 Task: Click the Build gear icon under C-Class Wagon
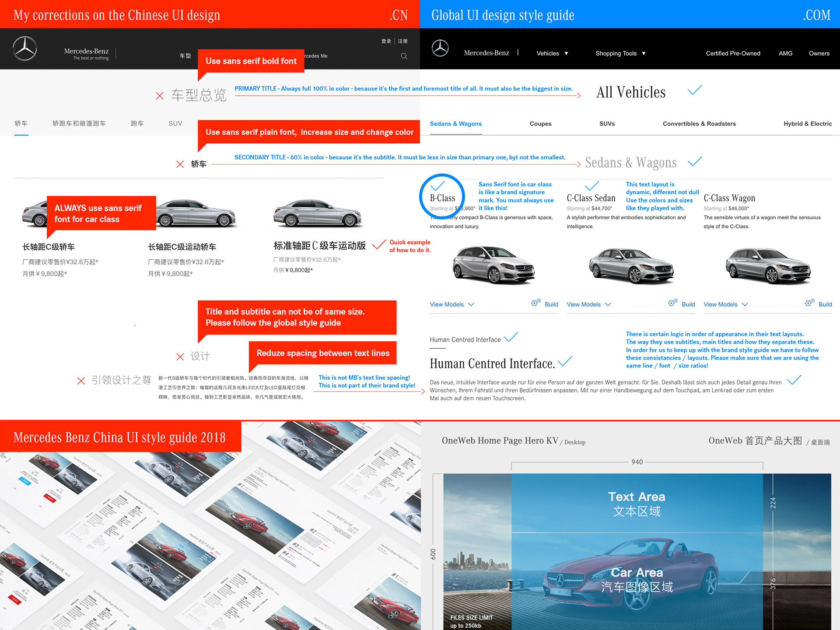[810, 303]
